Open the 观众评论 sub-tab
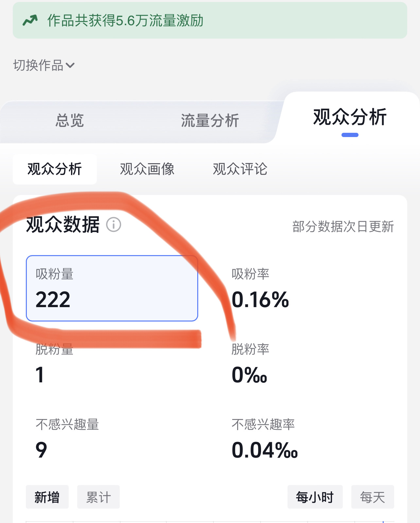Screen dimensions: 420x523 [x=240, y=169]
